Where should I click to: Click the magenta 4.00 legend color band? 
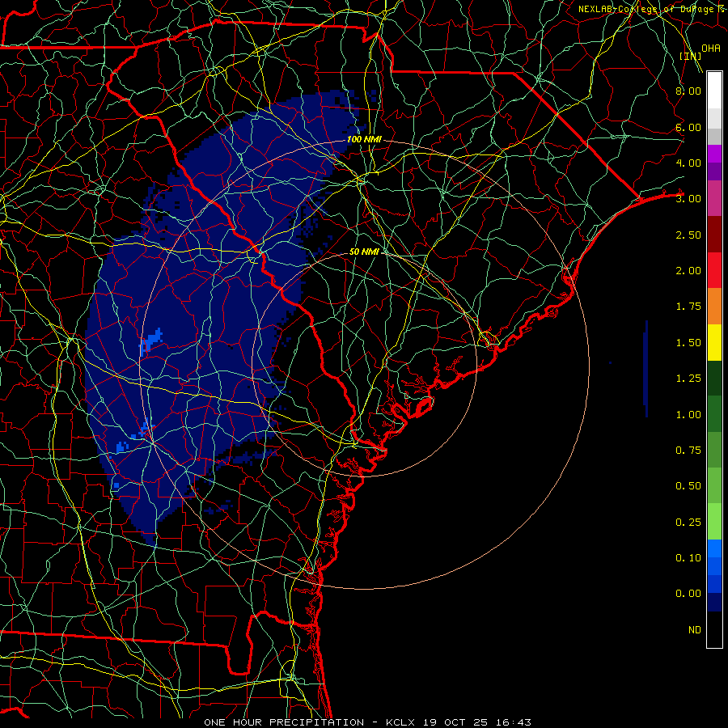pyautogui.click(x=714, y=154)
